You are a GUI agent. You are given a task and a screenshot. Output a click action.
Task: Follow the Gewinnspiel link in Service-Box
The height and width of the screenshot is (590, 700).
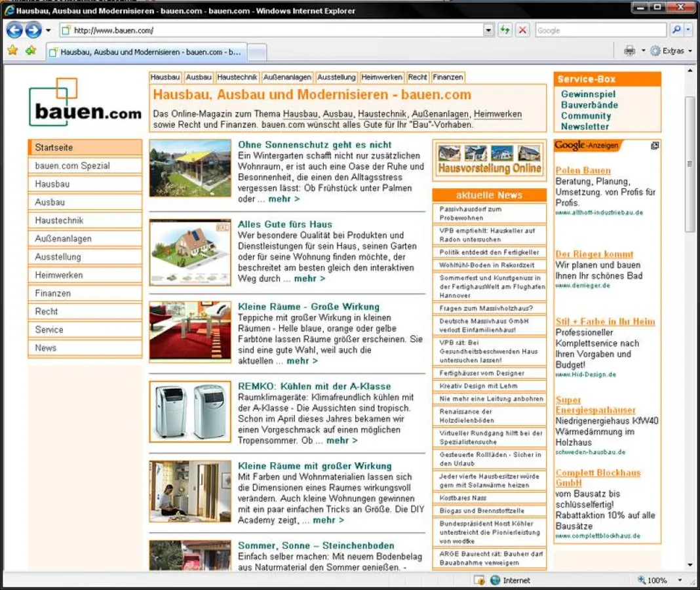point(588,94)
